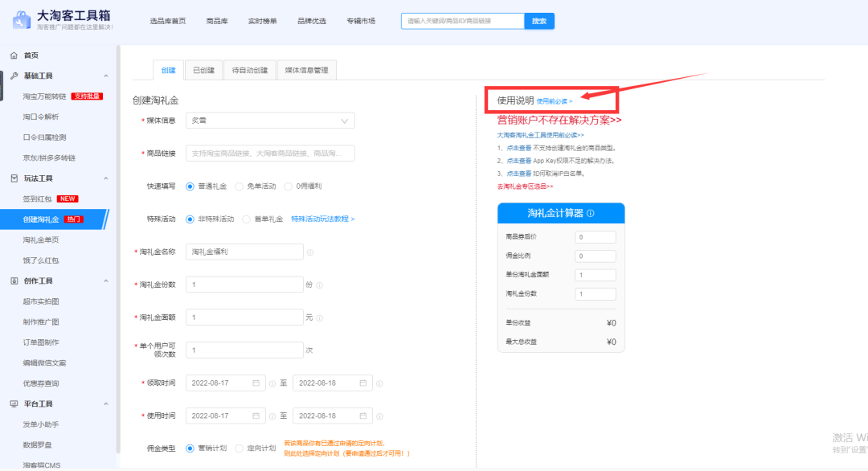Click the blue 搜索 button
The image size is (868, 471).
coord(538,21)
